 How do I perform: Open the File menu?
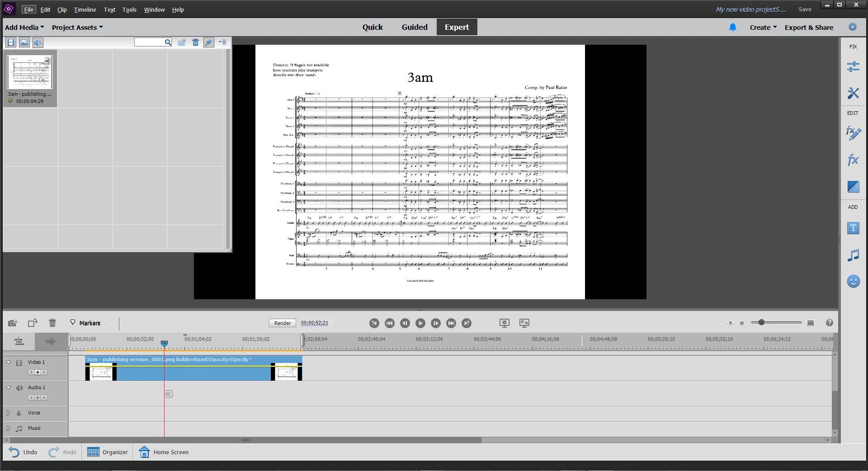point(28,9)
